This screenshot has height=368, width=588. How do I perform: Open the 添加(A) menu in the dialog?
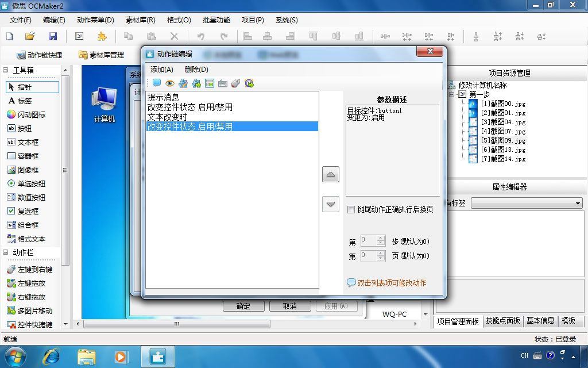tap(161, 69)
